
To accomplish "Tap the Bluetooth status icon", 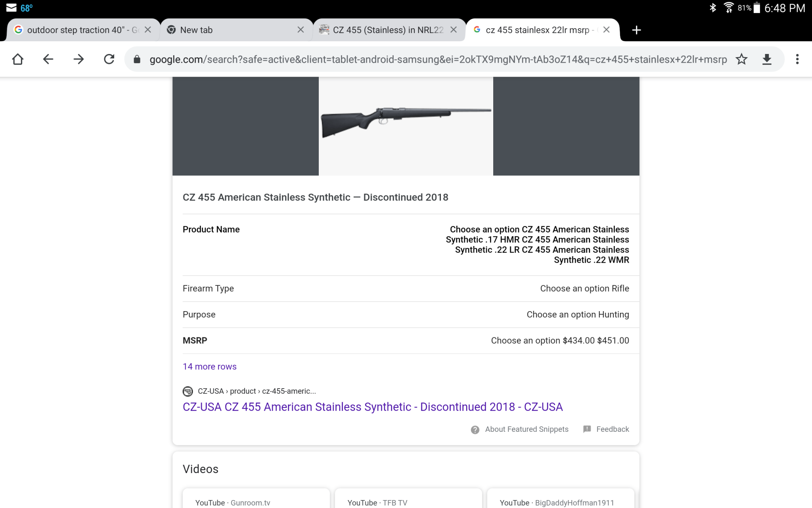I will [x=713, y=8].
